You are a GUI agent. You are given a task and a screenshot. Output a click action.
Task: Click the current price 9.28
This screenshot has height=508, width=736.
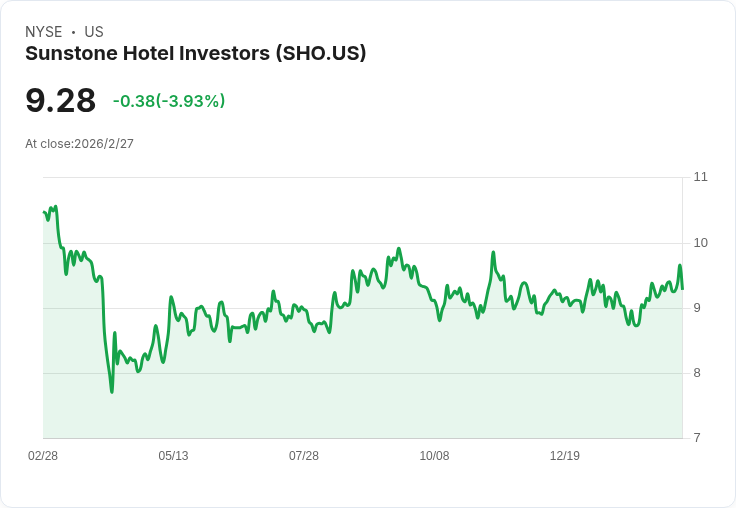60,101
